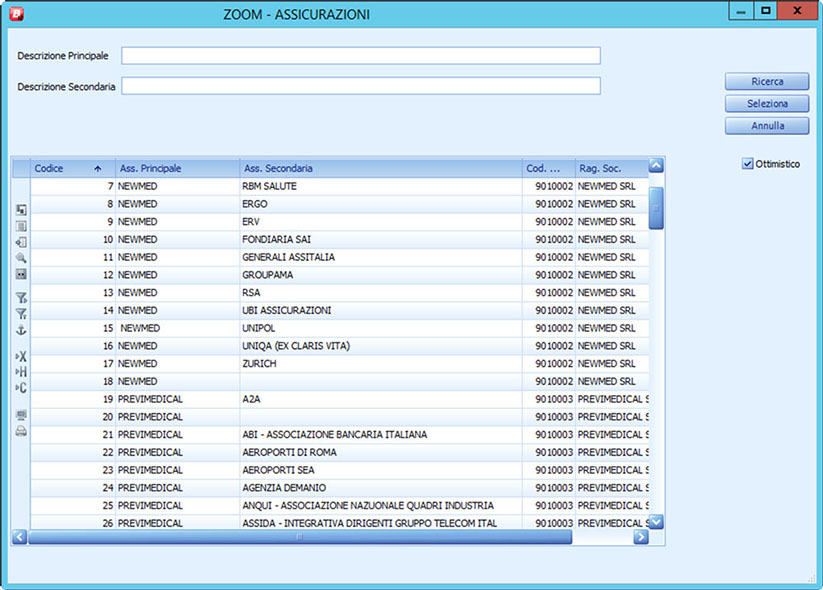Image resolution: width=823 pixels, height=590 pixels.
Task: Click the Ass. Principale column header
Action: [177, 168]
